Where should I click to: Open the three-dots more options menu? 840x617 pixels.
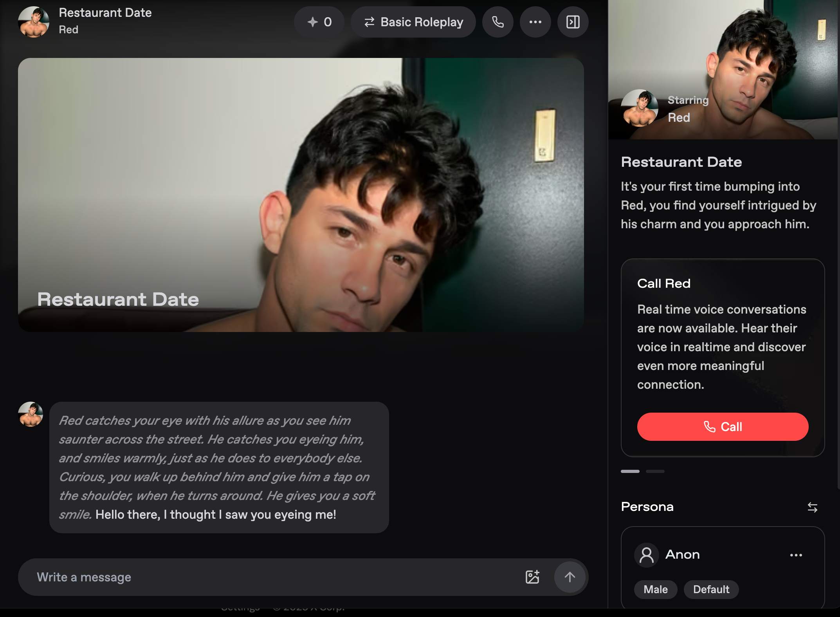pyautogui.click(x=535, y=22)
